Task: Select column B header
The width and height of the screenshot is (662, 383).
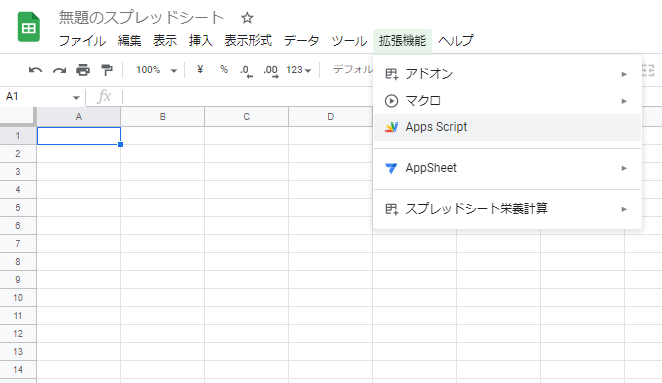Action: point(163,117)
